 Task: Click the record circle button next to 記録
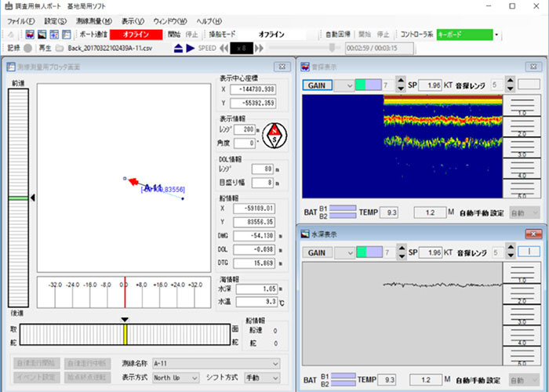coord(28,48)
